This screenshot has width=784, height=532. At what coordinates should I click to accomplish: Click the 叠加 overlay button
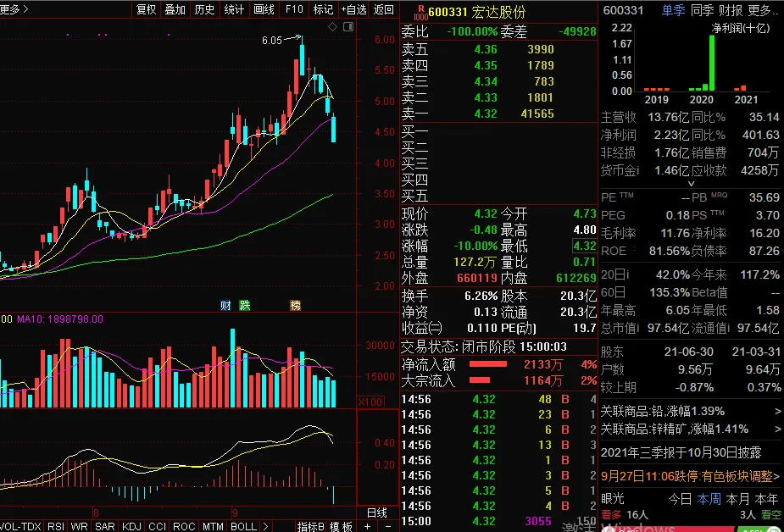(x=175, y=9)
